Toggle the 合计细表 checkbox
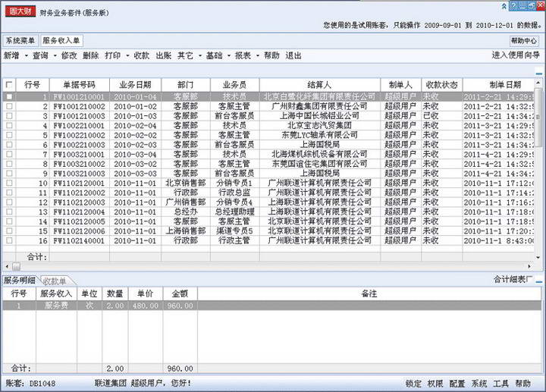This screenshot has width=546, height=392. coord(530,279)
